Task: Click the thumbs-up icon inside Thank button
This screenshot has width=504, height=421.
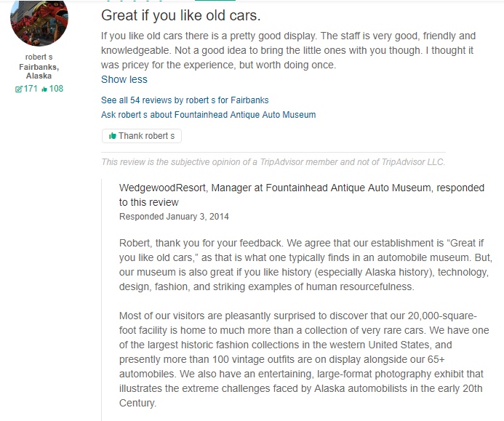Action: [112, 136]
